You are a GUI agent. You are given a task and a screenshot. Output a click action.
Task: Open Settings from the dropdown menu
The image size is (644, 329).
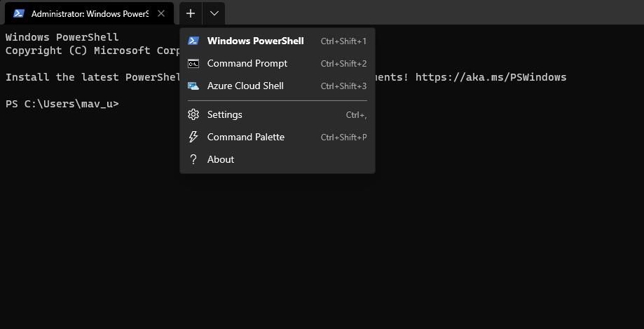click(x=225, y=114)
